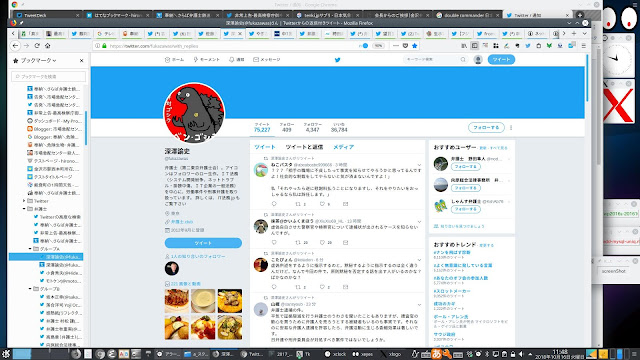This screenshot has height=360, width=640.
Task: Open the known followers link under bio
Action: click(198, 256)
